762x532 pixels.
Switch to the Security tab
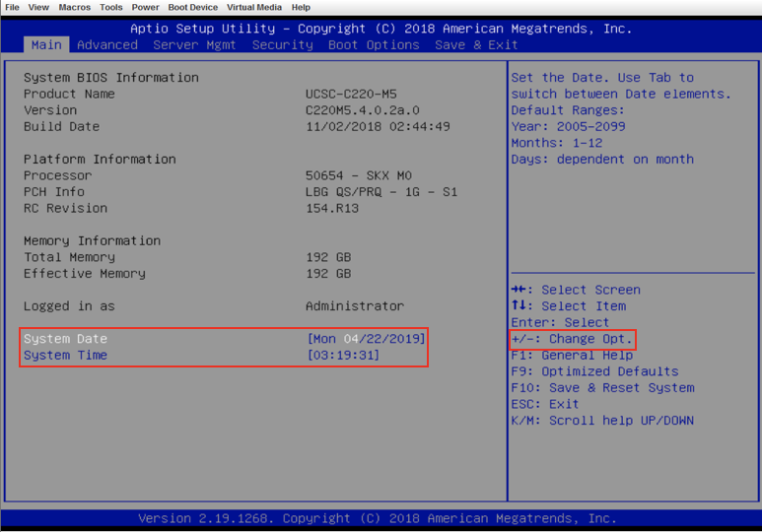[282, 44]
